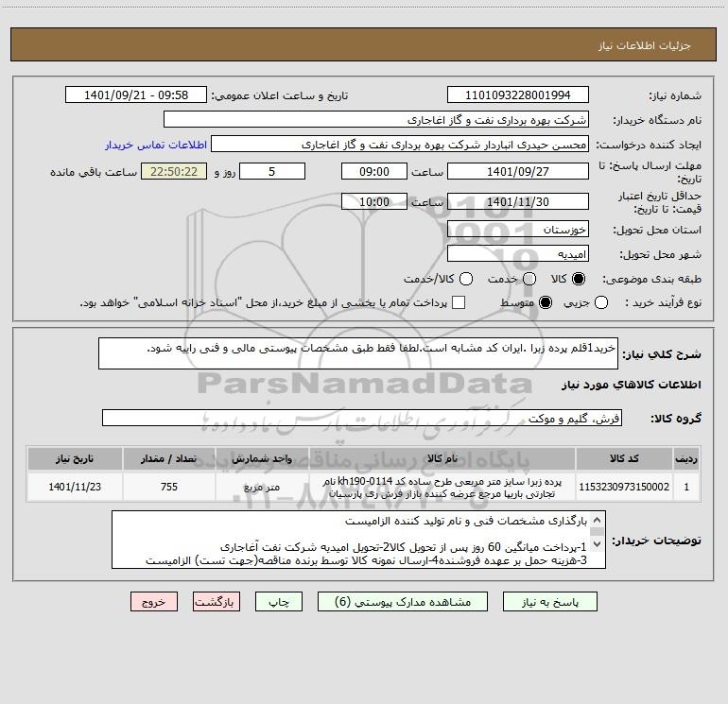Viewport: 728px width, 704px height.
Task: Click the خروج exit button
Action: [154, 602]
